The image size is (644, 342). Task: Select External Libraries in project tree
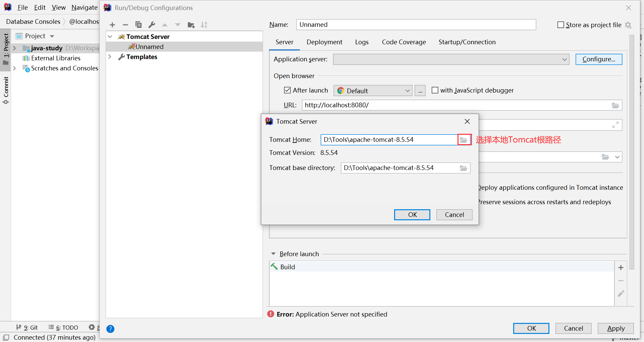(56, 58)
